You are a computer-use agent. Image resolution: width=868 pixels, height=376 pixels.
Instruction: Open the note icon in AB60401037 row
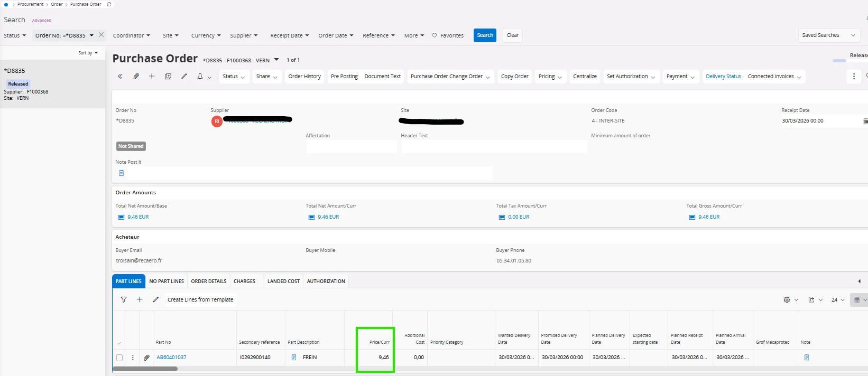807,358
